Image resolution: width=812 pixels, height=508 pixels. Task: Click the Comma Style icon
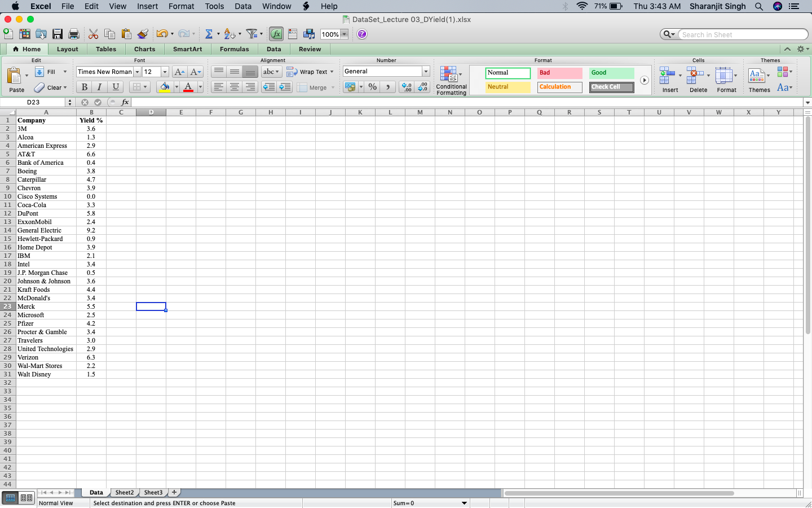pyautogui.click(x=388, y=87)
